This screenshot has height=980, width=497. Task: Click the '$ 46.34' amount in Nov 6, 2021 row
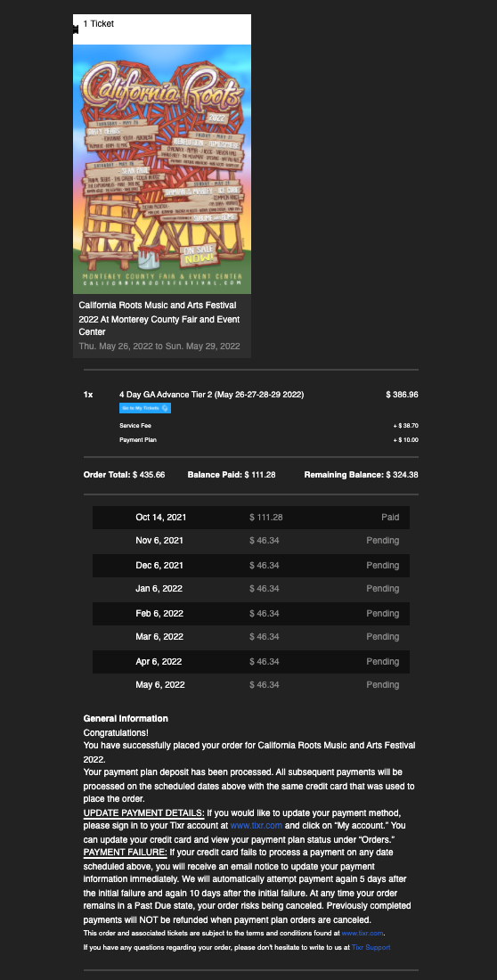[x=264, y=541]
